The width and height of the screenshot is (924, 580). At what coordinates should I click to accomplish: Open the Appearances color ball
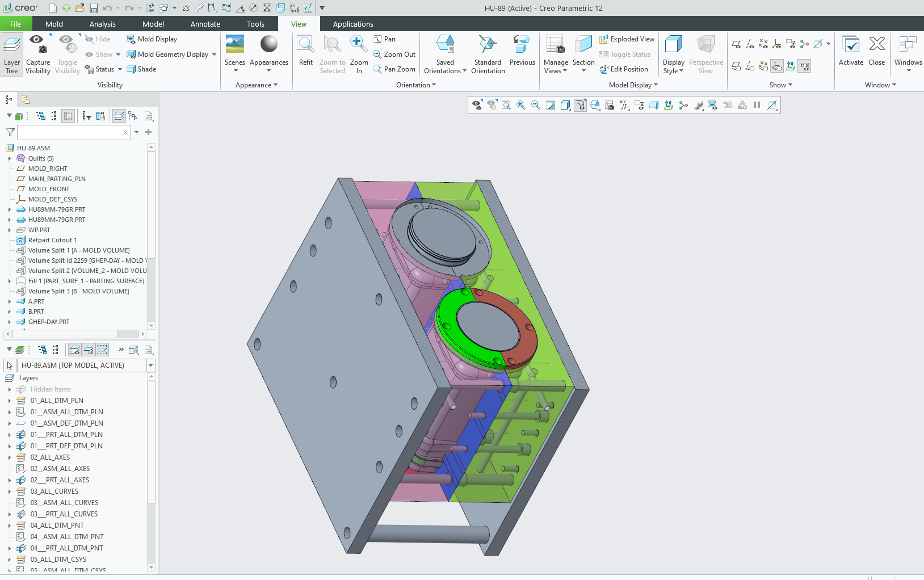point(268,45)
